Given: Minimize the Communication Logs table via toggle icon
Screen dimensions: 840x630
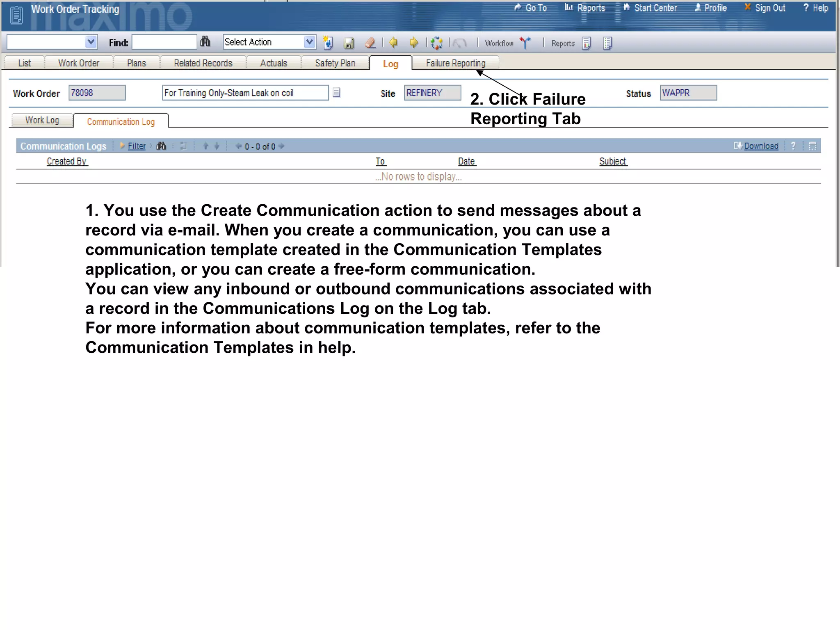Looking at the screenshot, I should pos(812,146).
